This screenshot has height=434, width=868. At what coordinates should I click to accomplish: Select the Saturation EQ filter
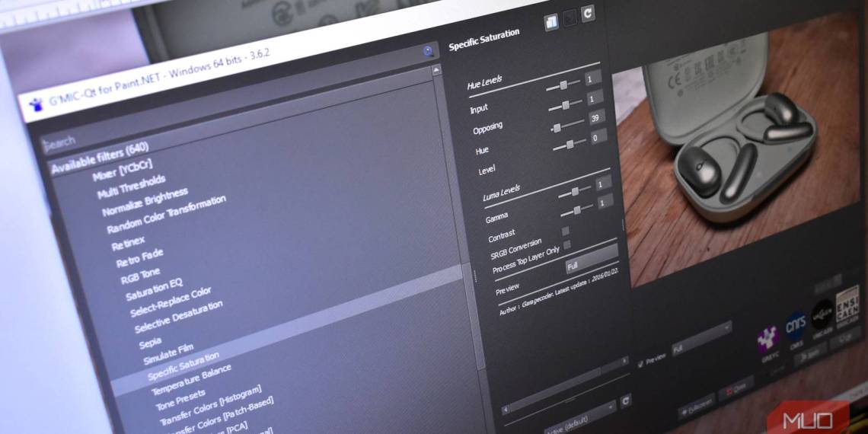tap(154, 289)
